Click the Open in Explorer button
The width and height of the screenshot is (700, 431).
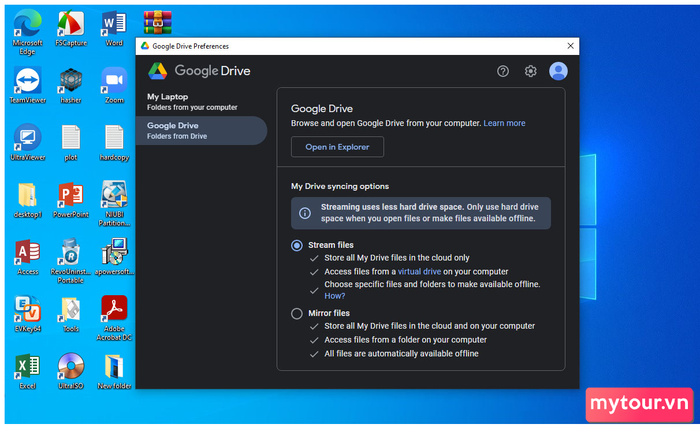click(x=337, y=147)
